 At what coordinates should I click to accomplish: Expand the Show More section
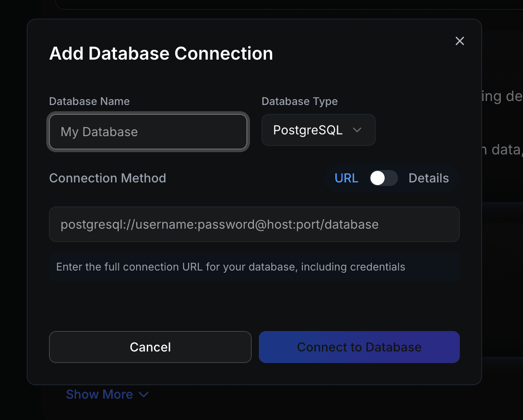pos(100,394)
